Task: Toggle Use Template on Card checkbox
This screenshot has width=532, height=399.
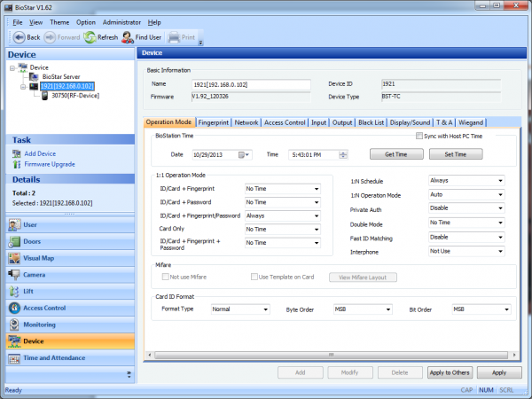Action: tap(255, 278)
